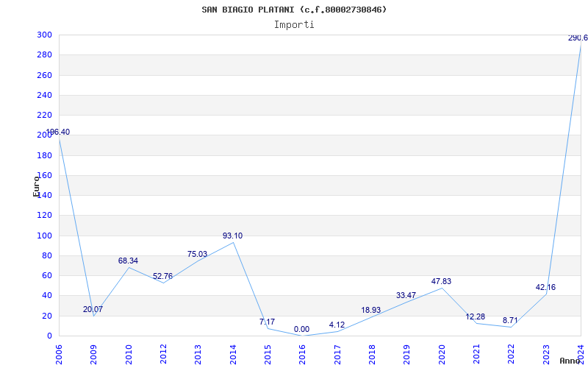
Task: Click the 0.00 data label for 2016
Action: pyautogui.click(x=301, y=329)
